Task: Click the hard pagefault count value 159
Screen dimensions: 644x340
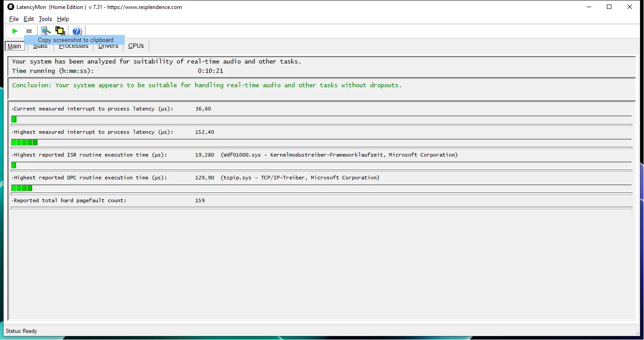Action: click(x=200, y=200)
